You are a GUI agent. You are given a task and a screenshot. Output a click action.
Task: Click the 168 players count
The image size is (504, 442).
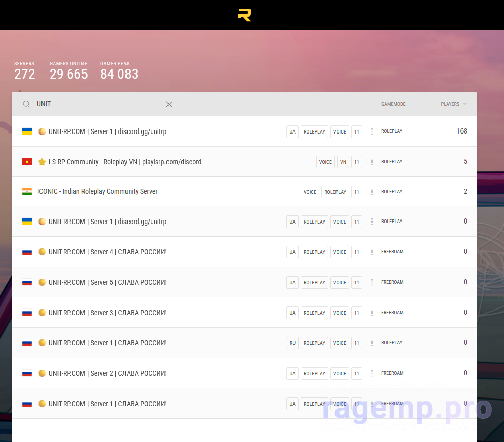tap(461, 131)
